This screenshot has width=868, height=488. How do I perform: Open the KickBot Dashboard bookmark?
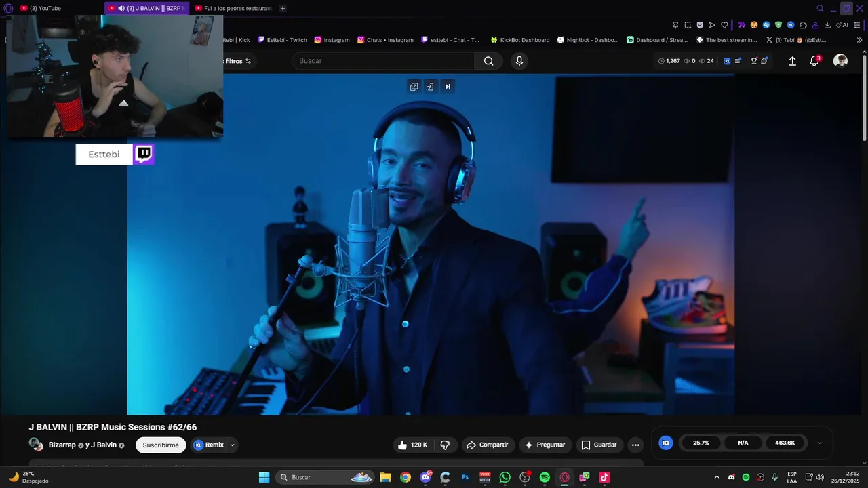(x=520, y=40)
